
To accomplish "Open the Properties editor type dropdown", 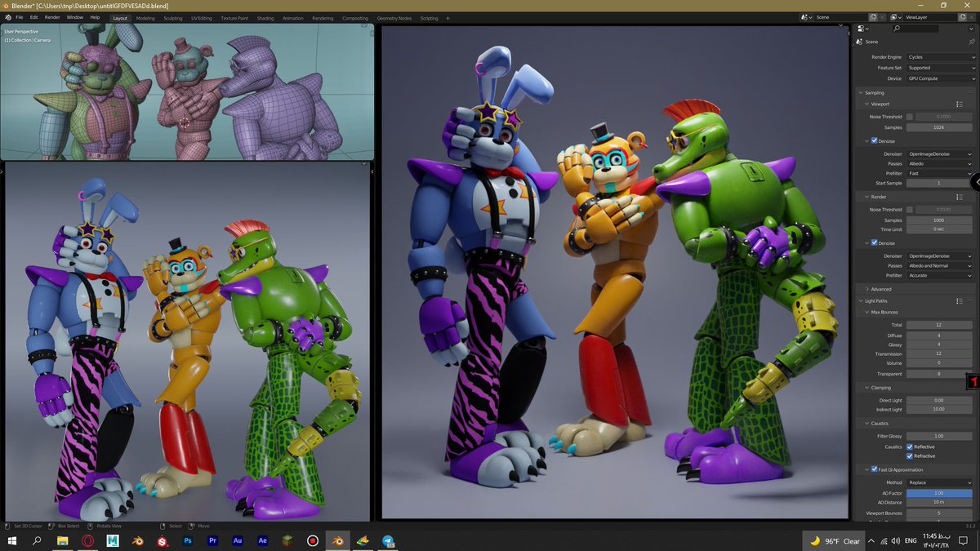I will pos(862,29).
